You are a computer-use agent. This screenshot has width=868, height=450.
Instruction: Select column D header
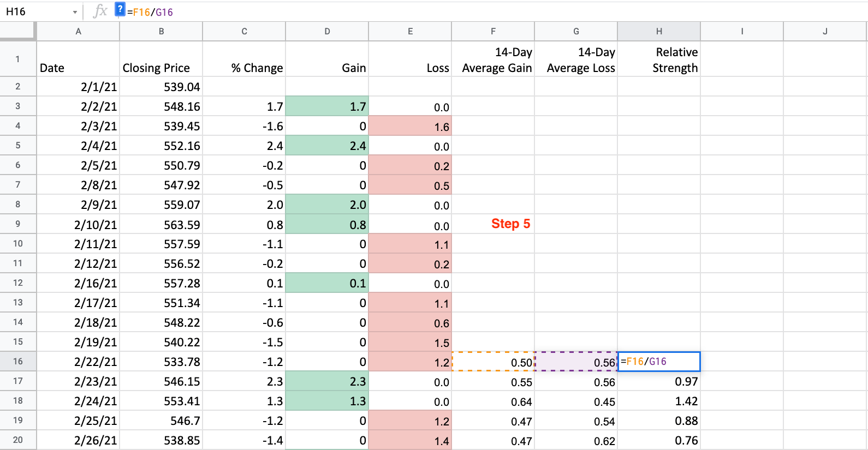click(327, 31)
